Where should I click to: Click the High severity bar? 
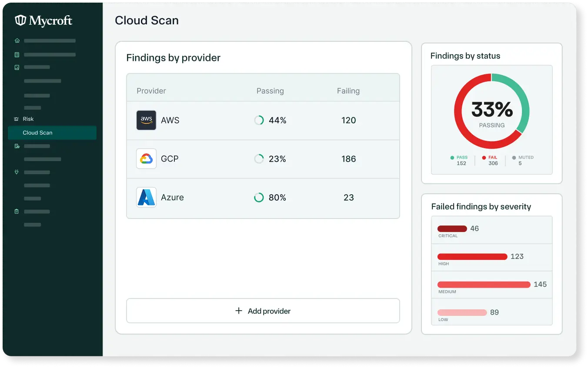[472, 256]
